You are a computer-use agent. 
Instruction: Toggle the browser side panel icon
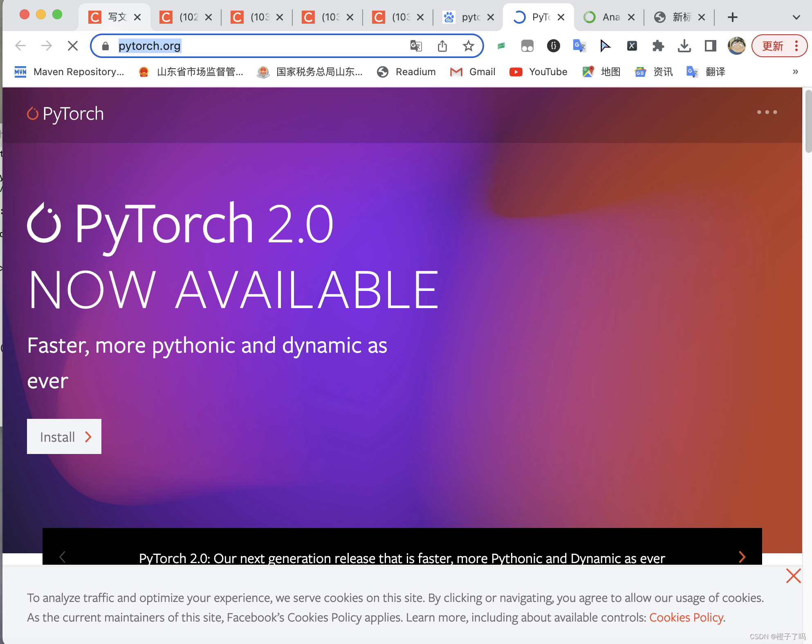(x=710, y=46)
